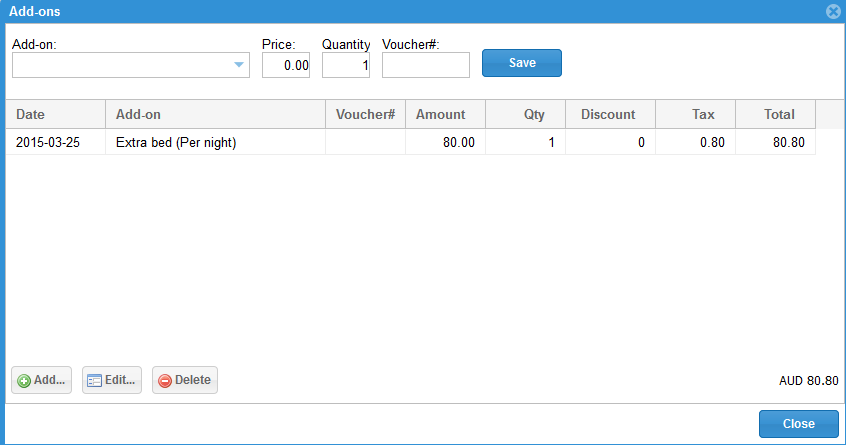
Task: Click inside the Add-on combo box field
Action: [x=120, y=65]
